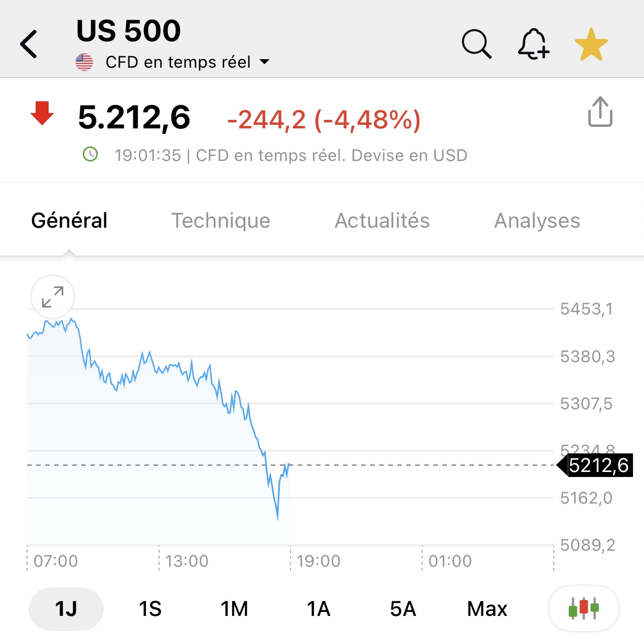Show the 5A chart period

click(403, 609)
